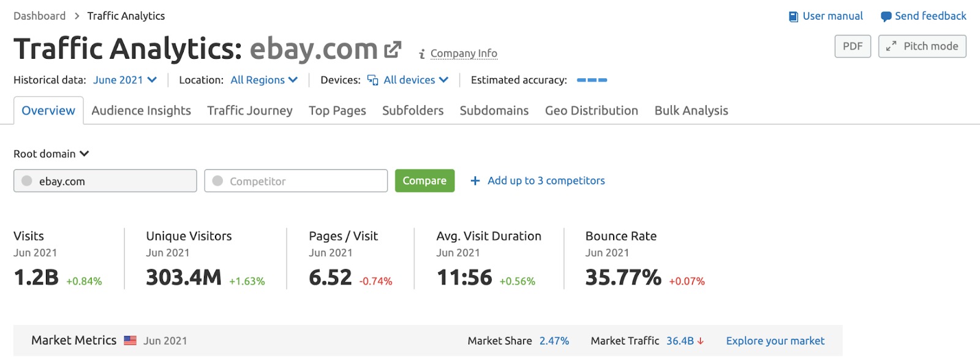
Task: Click the US flag in Market Metrics
Action: coord(130,341)
